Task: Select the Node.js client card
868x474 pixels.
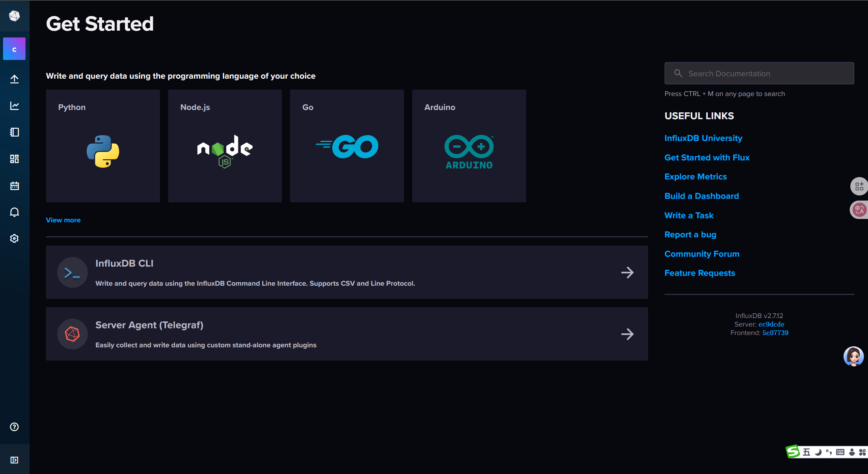Action: 225,146
